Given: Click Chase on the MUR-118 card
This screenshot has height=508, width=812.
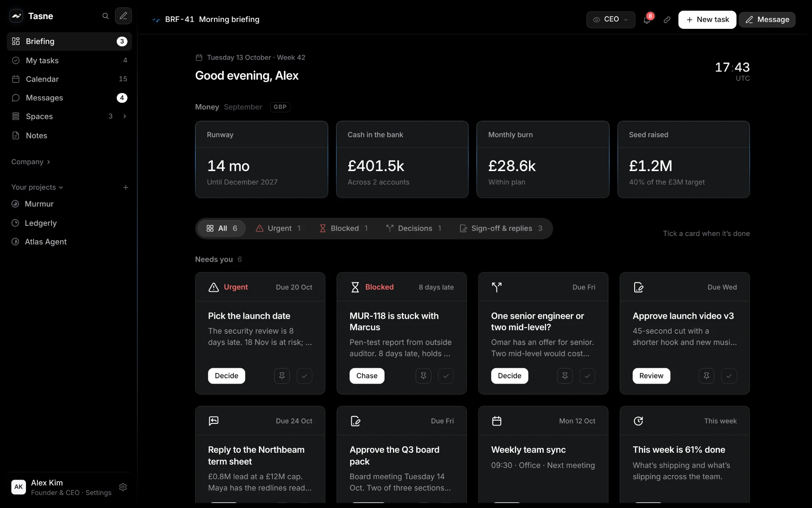Looking at the screenshot, I should pos(367,376).
